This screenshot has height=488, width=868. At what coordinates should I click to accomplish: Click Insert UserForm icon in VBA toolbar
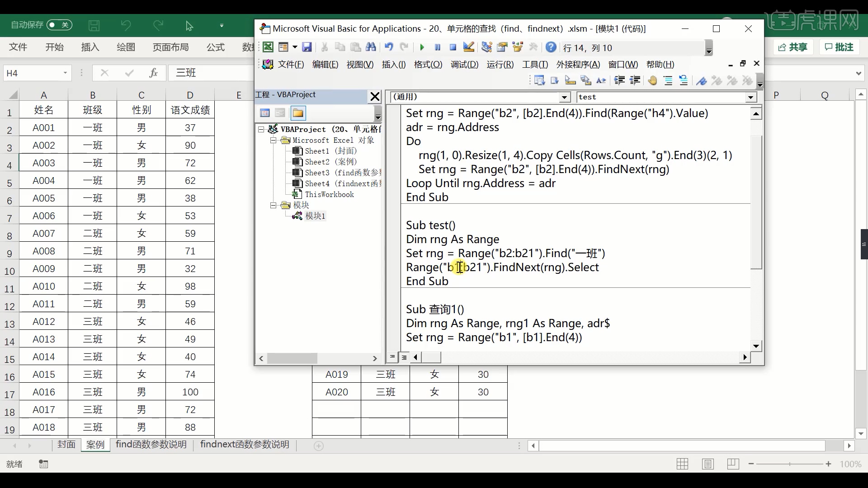pyautogui.click(x=283, y=47)
